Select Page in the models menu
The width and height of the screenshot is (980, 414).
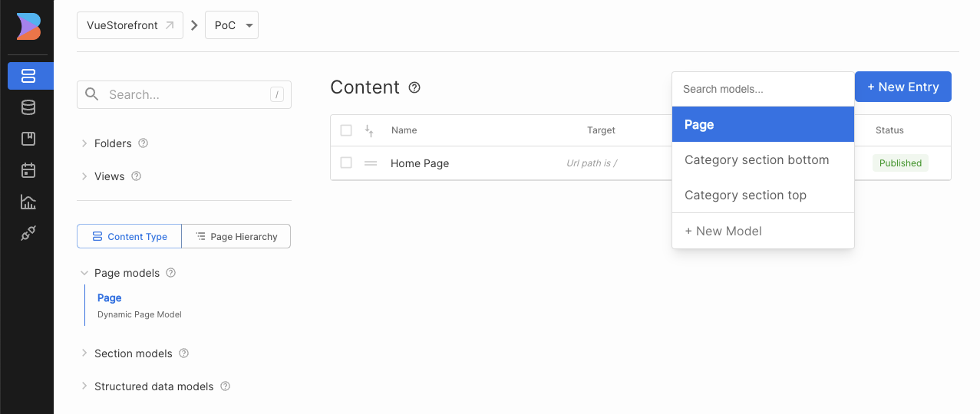click(x=763, y=124)
